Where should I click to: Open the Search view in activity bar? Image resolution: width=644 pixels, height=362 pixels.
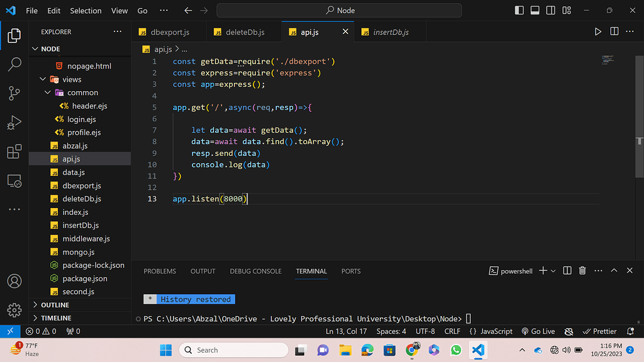pos(14,64)
